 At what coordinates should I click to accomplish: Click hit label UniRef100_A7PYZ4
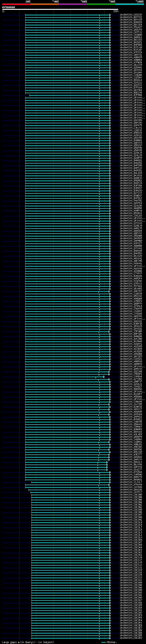click(131, 53)
